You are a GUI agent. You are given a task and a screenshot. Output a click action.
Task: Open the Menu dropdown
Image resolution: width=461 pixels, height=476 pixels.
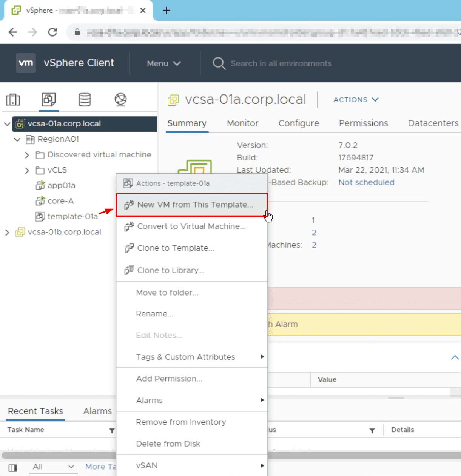[x=164, y=63]
